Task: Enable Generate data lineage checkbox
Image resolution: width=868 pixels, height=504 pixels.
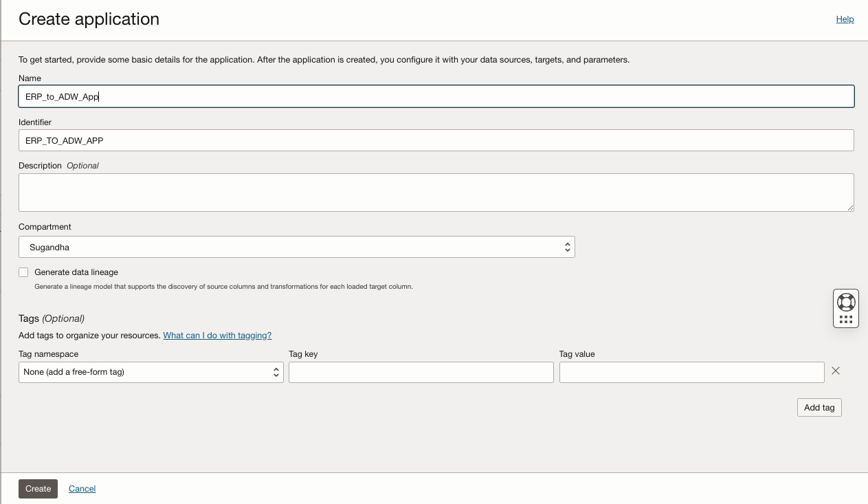Action: pyautogui.click(x=23, y=272)
